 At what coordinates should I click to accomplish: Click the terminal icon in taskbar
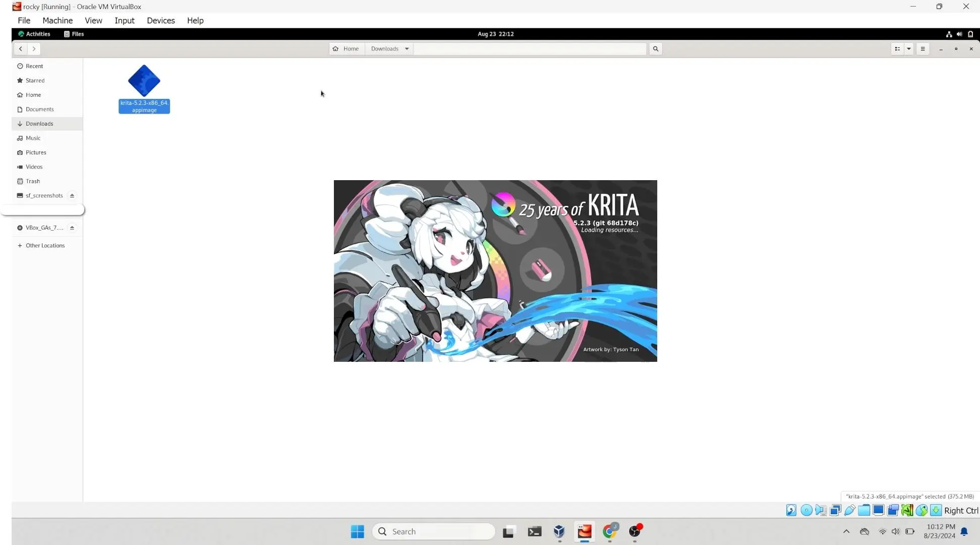tap(535, 531)
